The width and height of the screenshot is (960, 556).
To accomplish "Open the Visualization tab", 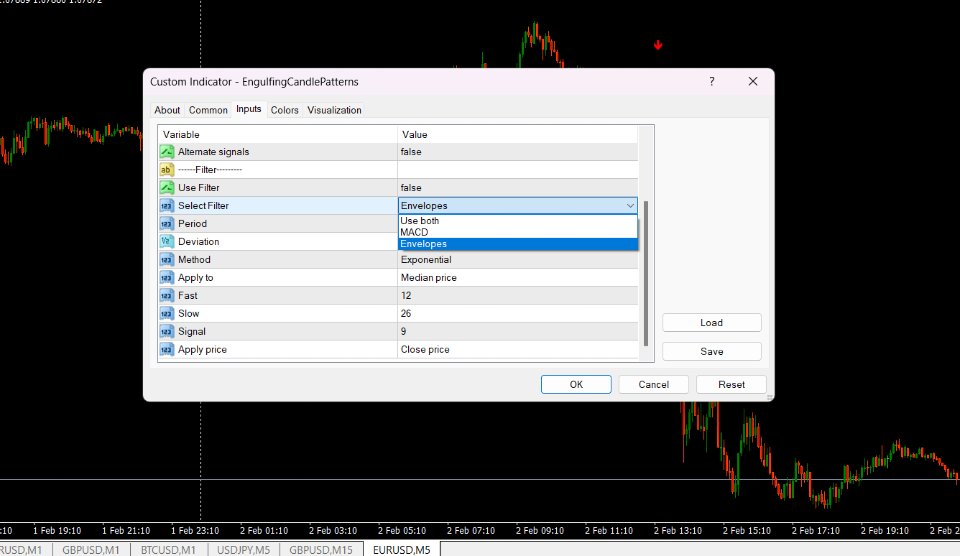I will [334, 110].
